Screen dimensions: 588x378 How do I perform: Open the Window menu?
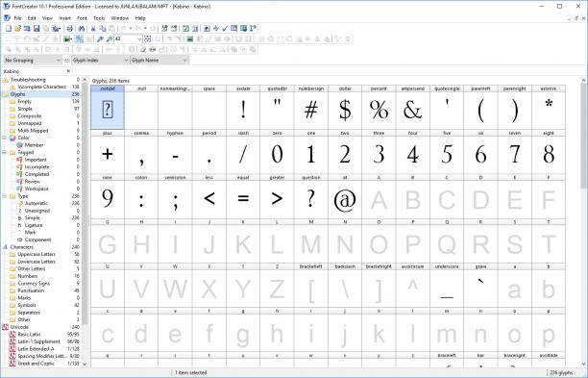tap(120, 18)
